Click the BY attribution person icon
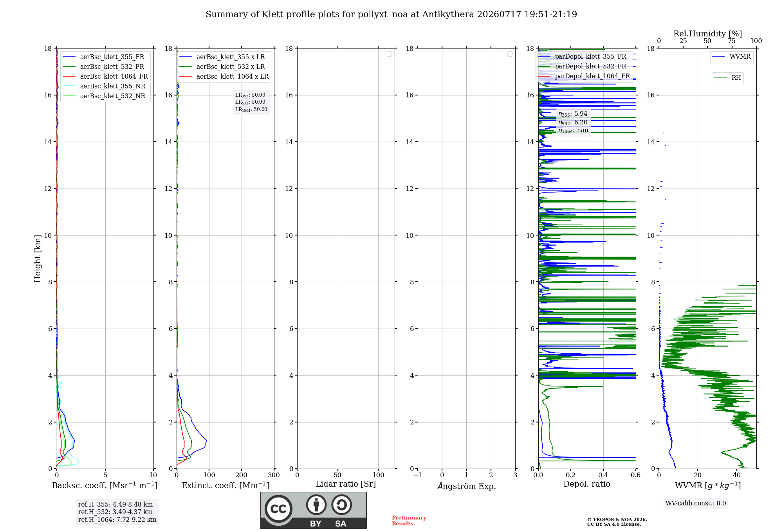Viewport: 783px width, 532px height. 316,505
